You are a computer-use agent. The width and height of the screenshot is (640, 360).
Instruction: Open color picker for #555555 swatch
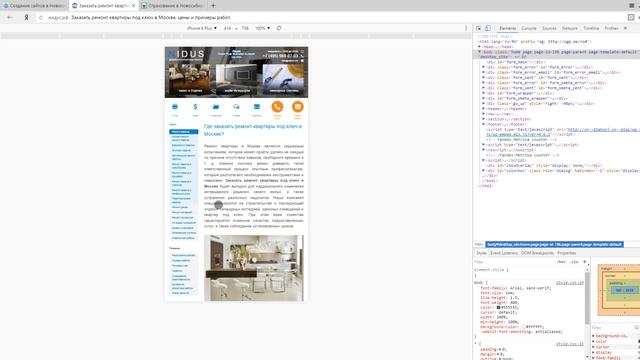click(x=498, y=307)
